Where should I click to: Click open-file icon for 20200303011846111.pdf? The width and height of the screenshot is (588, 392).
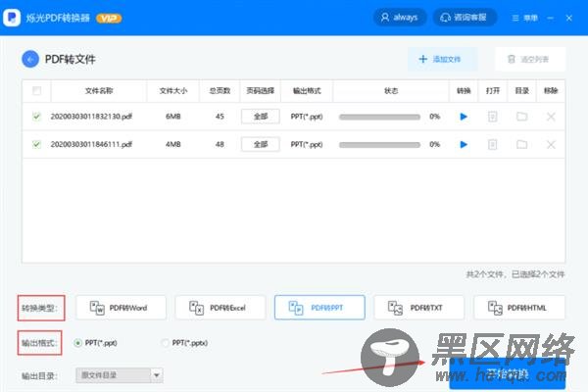492,144
